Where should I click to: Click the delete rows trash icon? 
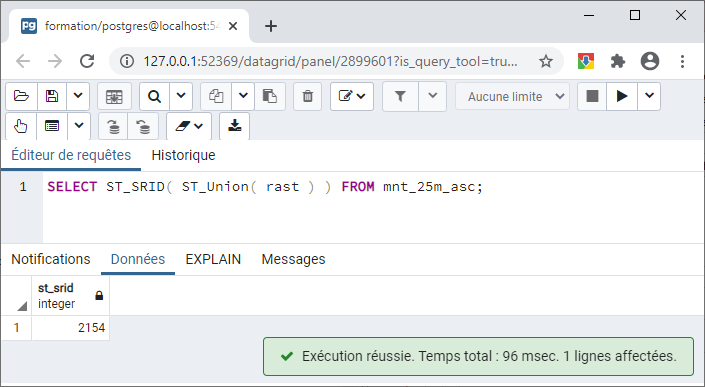click(308, 96)
